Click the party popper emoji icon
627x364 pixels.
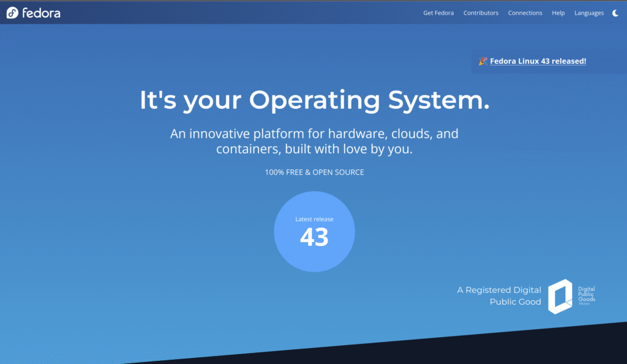click(483, 61)
